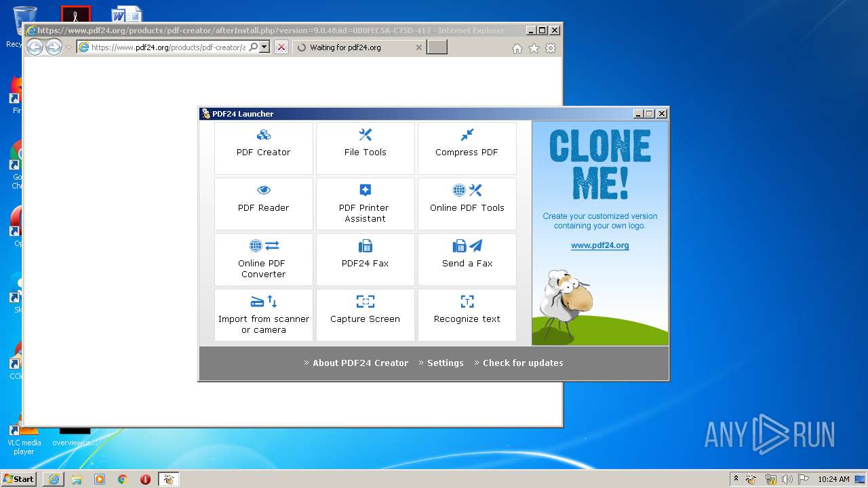Select the Send a Fax tile
The width and height of the screenshot is (868, 488).
click(467, 260)
